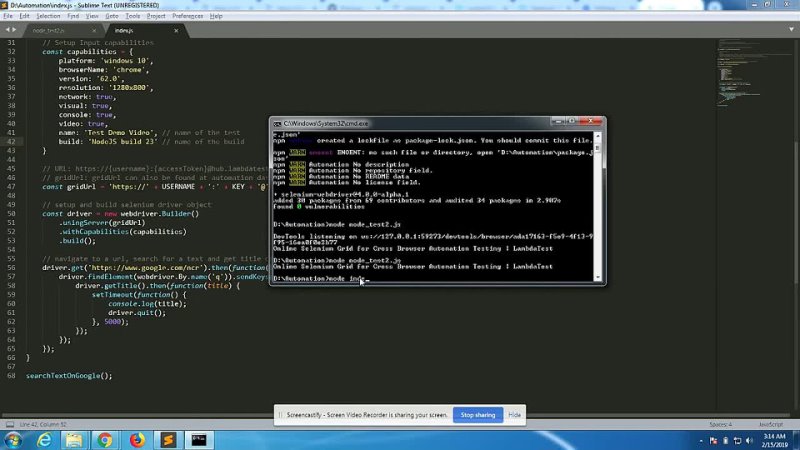Click driver.quit(); on line 61
Image resolution: width=800 pixels, height=450 pixels.
tap(137, 313)
